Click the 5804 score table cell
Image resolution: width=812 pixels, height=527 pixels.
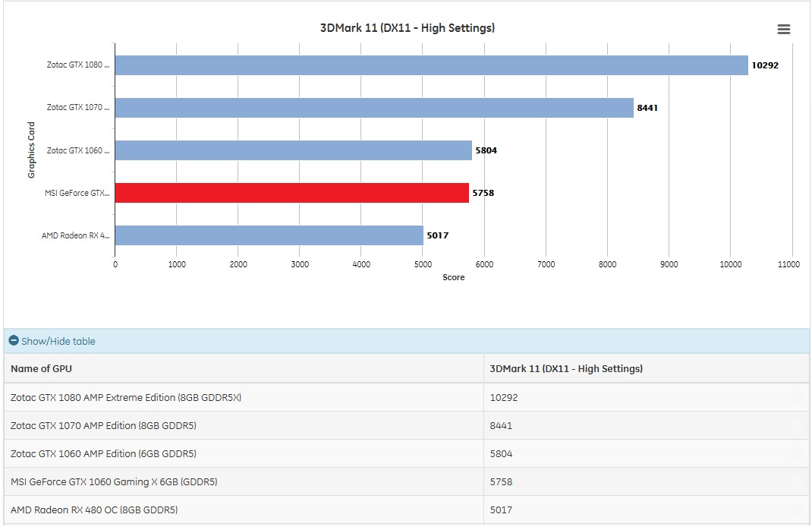(x=647, y=453)
